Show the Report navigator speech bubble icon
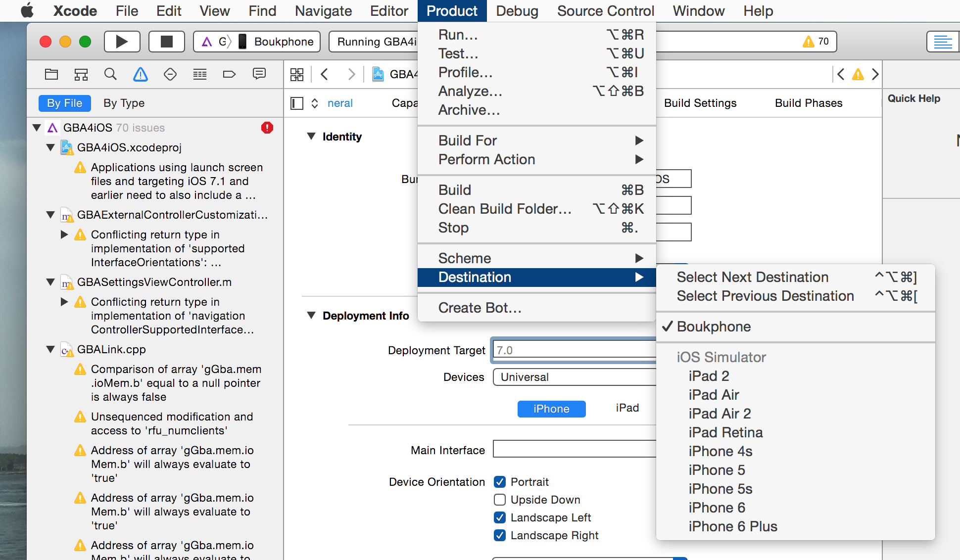 click(x=258, y=74)
